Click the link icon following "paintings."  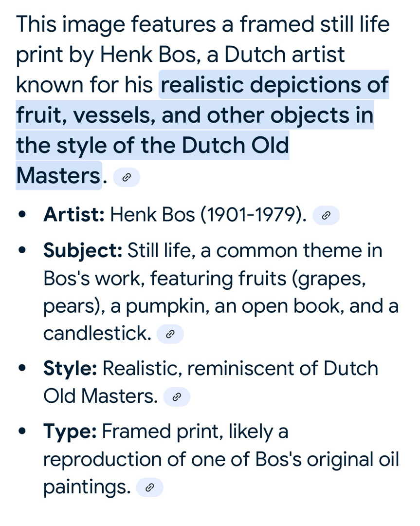(150, 488)
